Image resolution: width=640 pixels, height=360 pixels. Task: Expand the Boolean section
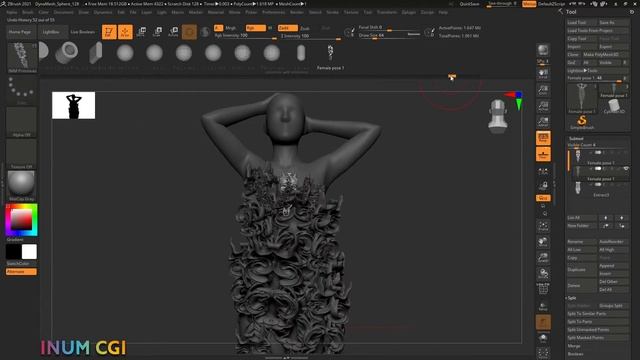(576, 354)
